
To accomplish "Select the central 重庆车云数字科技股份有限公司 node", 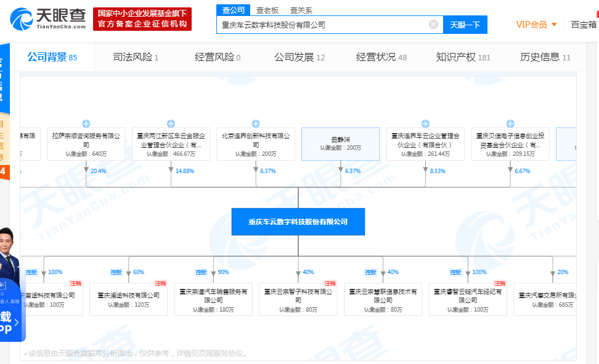I will 298,222.
